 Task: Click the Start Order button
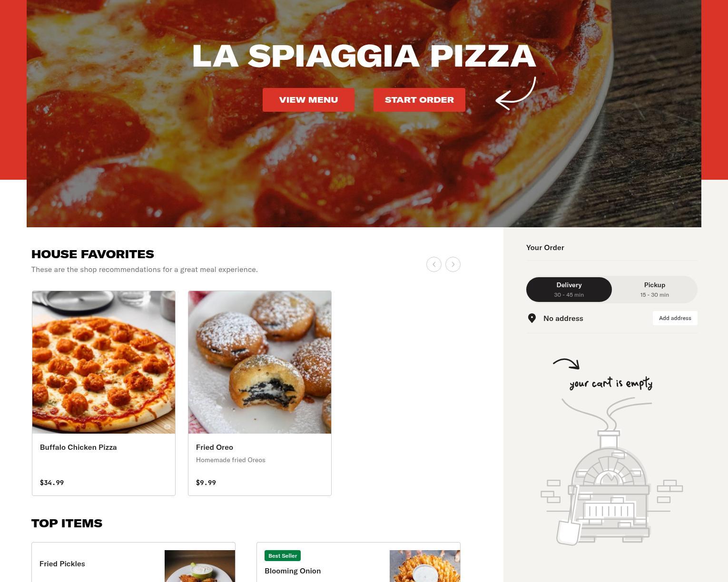(419, 100)
